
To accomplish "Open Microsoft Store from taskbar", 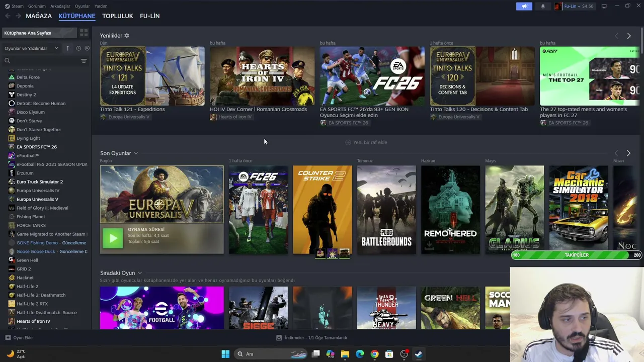I will tap(389, 354).
